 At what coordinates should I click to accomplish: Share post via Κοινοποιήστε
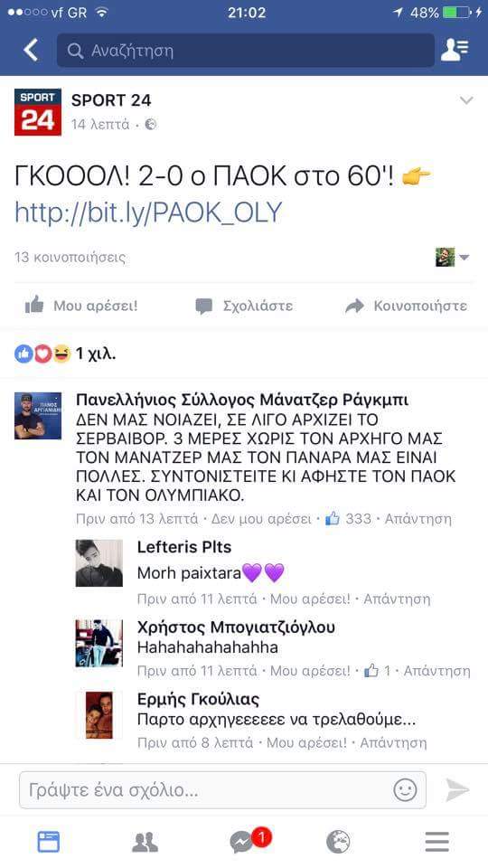click(406, 306)
